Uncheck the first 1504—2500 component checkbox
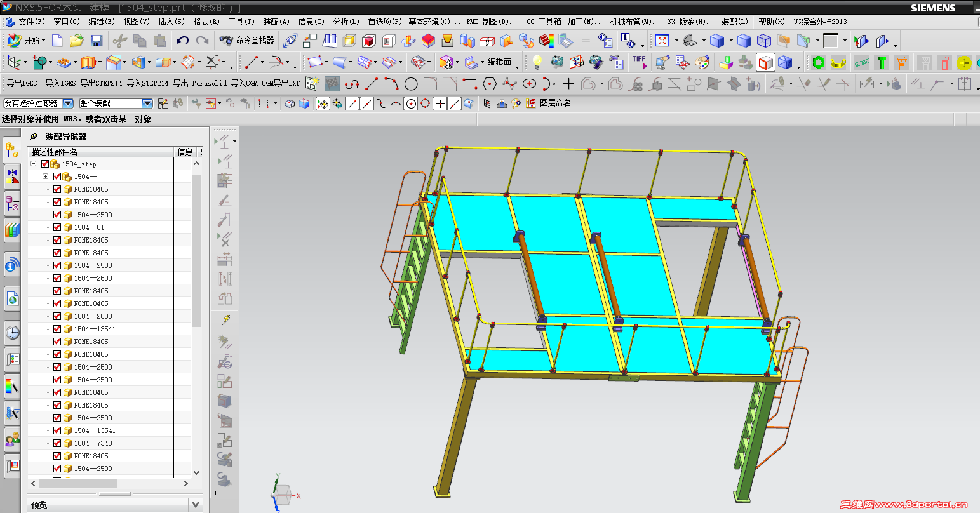Screen dimensions: 980x513 [x=57, y=215]
